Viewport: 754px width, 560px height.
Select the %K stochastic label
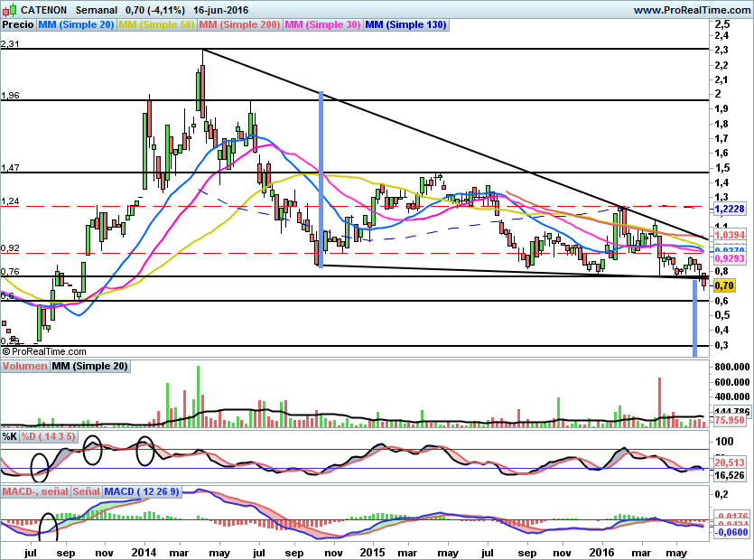click(x=10, y=436)
